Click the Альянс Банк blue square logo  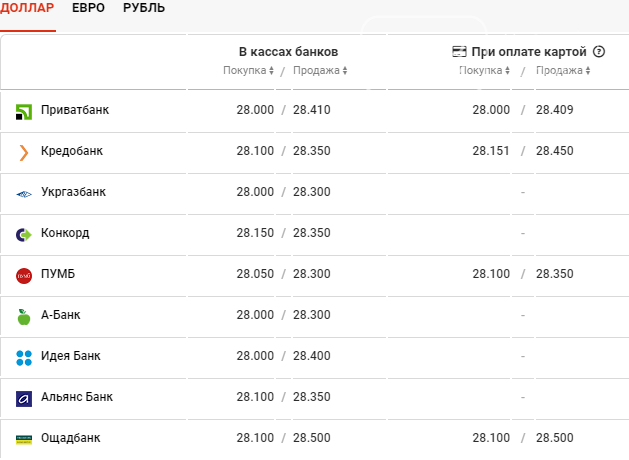click(x=24, y=399)
